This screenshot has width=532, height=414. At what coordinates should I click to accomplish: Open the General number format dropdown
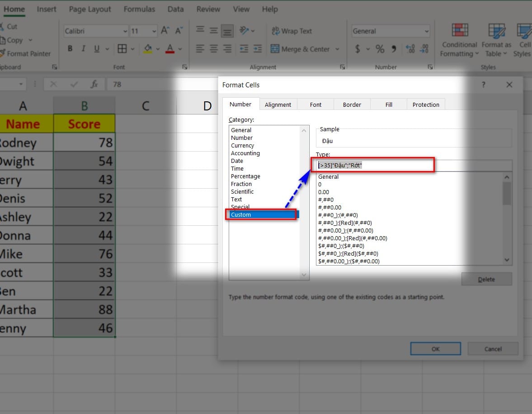coord(426,31)
